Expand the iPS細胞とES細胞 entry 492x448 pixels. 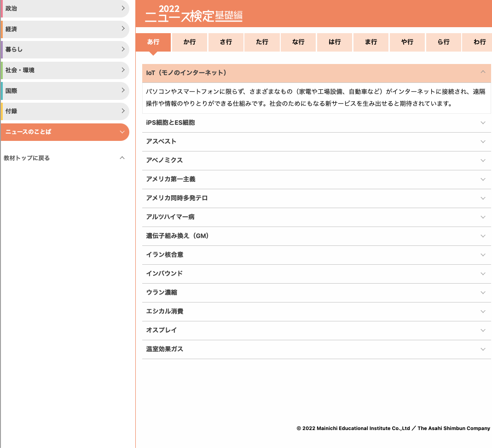pos(317,123)
